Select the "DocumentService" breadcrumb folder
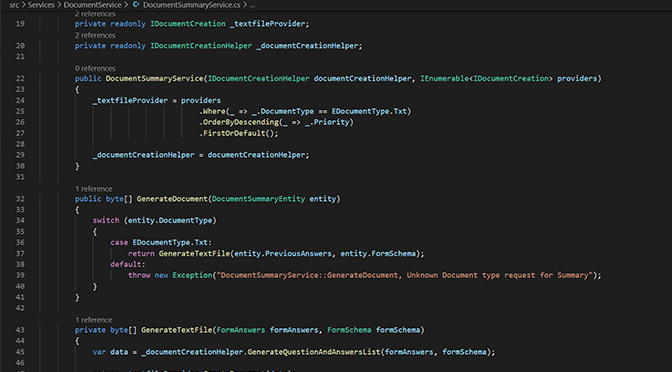Viewport: 672px width, 372px height. pos(93,5)
